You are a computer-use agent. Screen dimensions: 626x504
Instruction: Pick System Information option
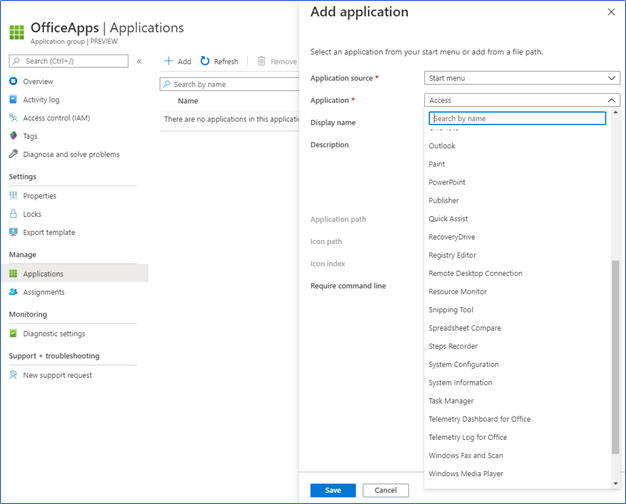(x=460, y=382)
